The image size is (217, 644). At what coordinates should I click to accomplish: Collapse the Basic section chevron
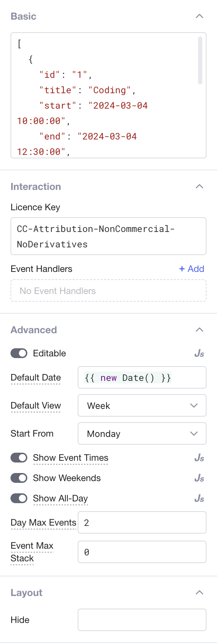click(x=199, y=16)
